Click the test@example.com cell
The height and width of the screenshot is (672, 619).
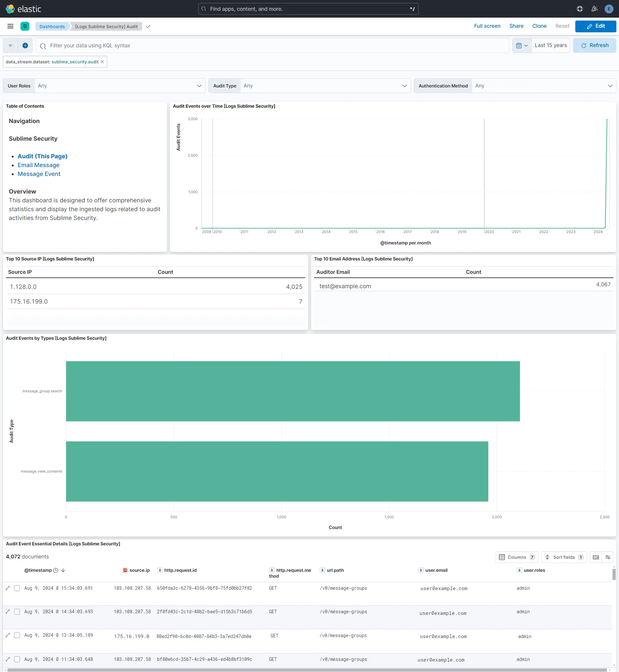[x=345, y=286]
